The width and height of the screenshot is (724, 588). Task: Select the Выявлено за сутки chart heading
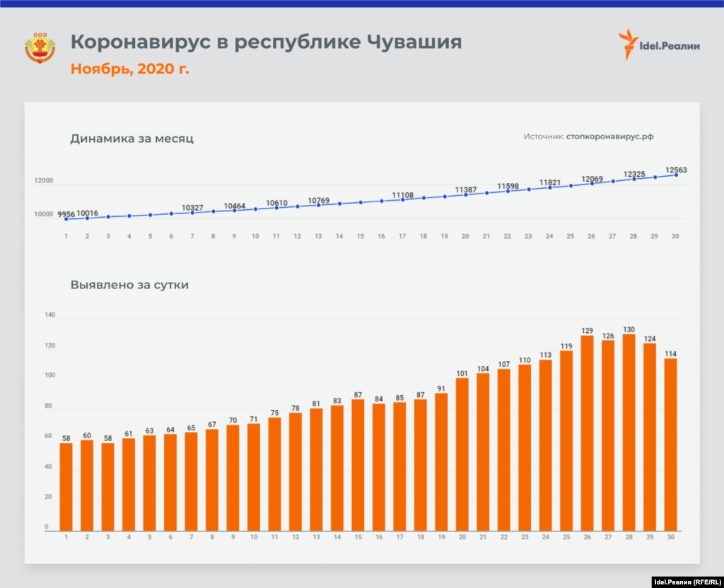tap(129, 286)
